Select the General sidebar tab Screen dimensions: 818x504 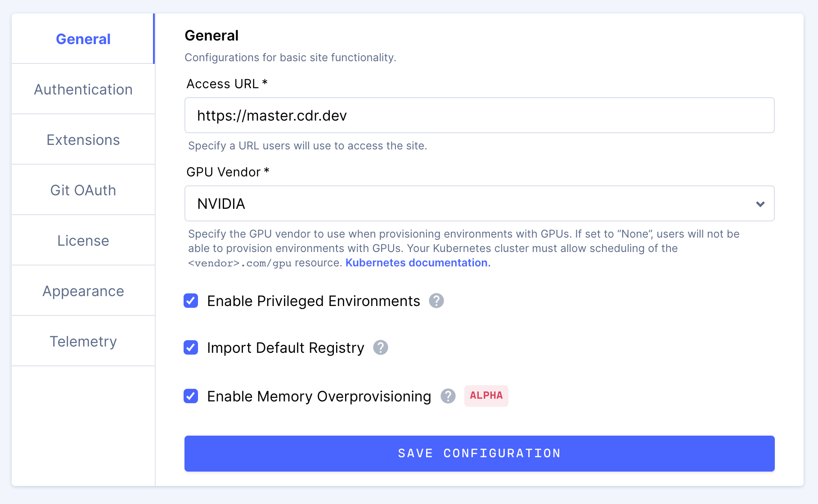click(83, 39)
